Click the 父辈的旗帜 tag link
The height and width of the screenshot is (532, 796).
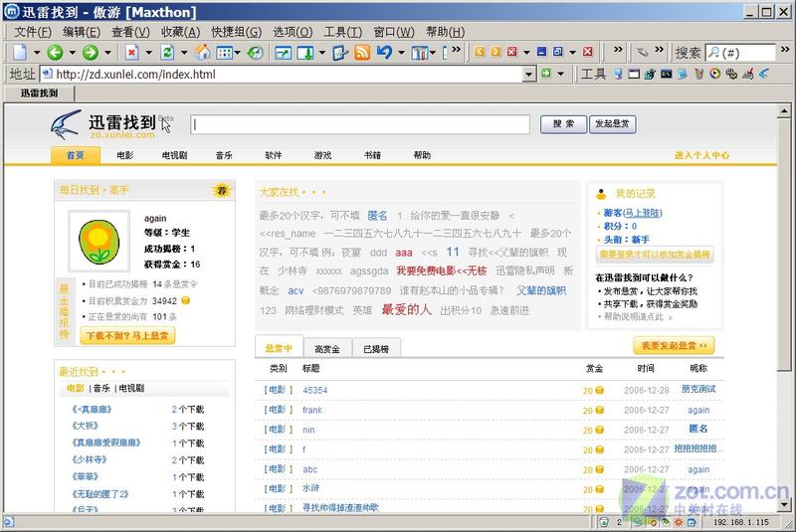541,290
